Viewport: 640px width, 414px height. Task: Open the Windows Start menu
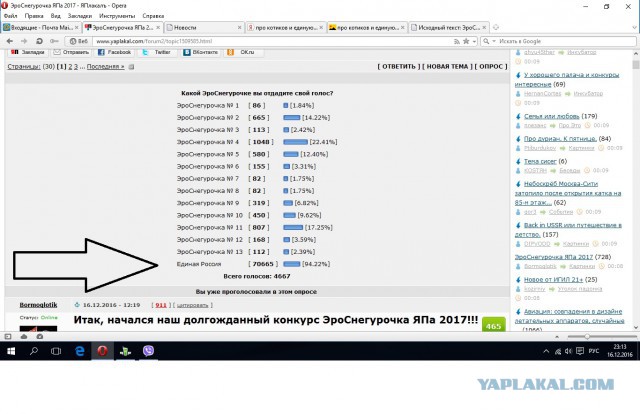[11, 351]
